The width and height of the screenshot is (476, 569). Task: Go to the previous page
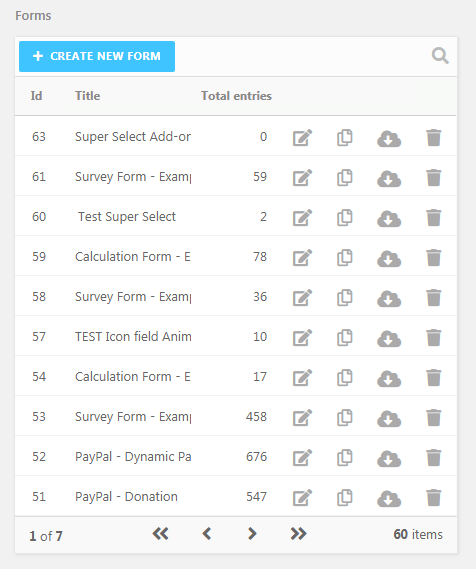pos(207,534)
